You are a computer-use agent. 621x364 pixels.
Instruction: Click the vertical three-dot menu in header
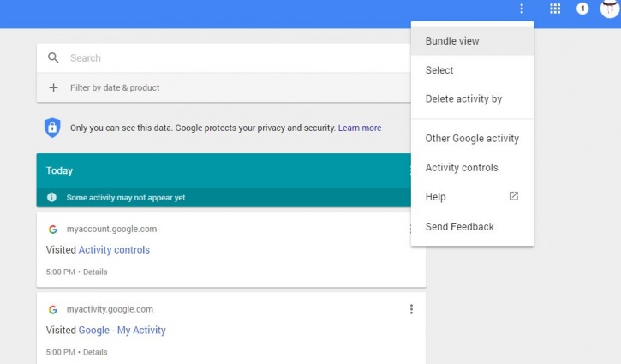[522, 9]
